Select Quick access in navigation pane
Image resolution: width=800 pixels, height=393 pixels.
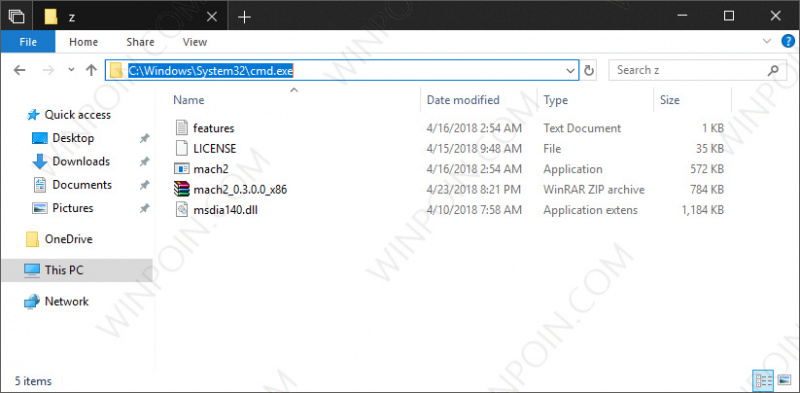(77, 115)
